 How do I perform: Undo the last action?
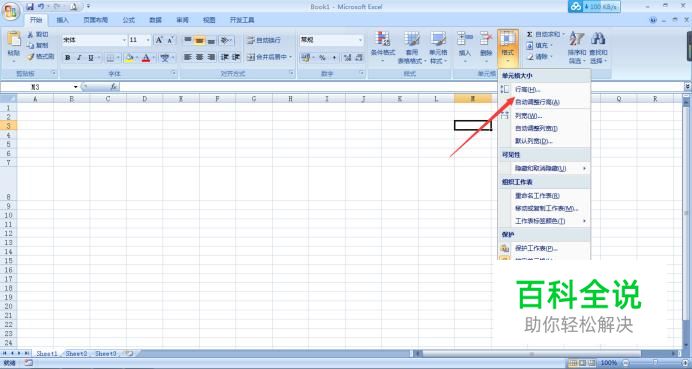point(41,7)
